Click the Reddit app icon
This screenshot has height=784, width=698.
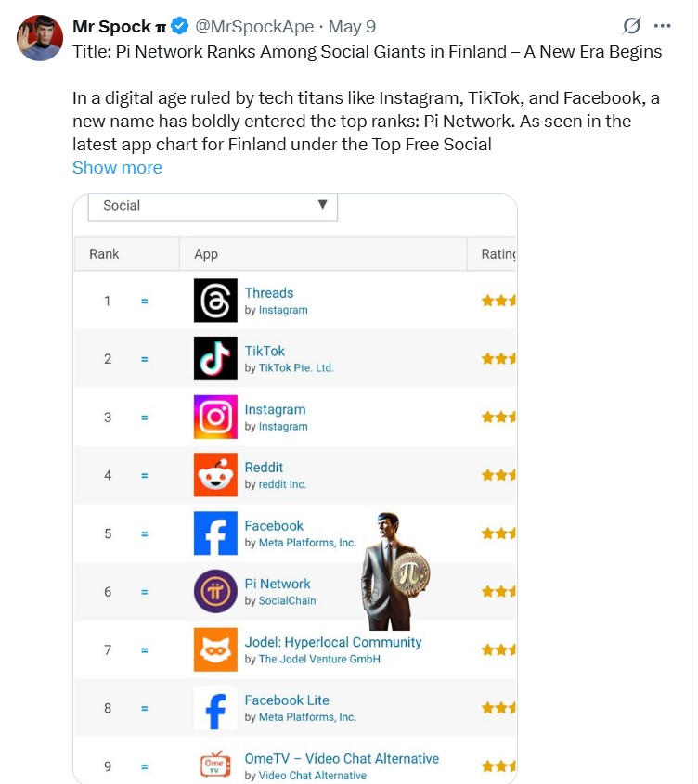[215, 475]
